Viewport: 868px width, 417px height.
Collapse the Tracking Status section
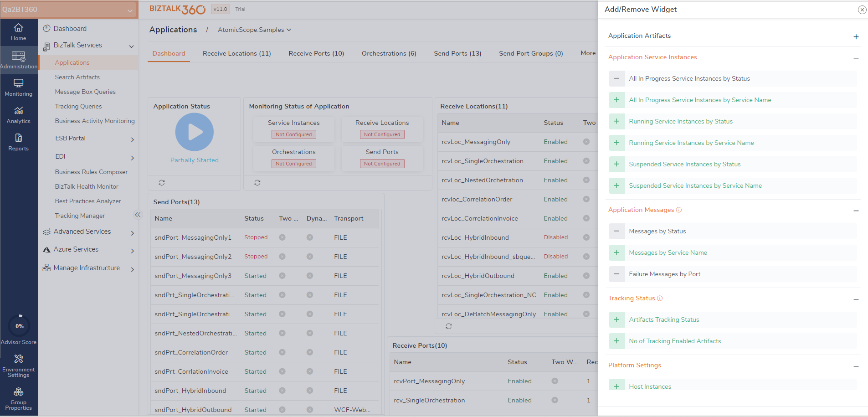point(856,299)
